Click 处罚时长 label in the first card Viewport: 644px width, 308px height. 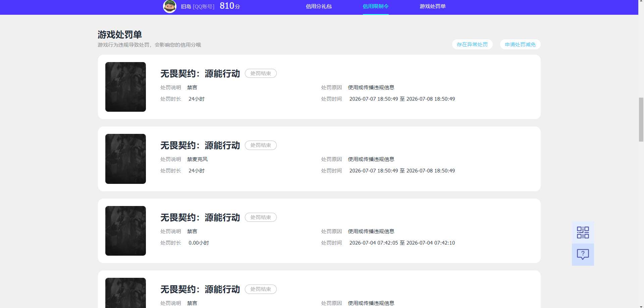171,99
